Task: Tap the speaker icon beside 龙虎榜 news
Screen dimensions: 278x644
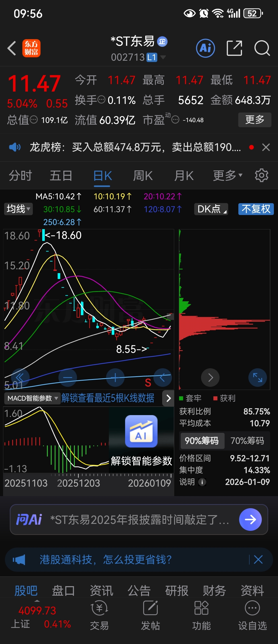Action: 15,147
